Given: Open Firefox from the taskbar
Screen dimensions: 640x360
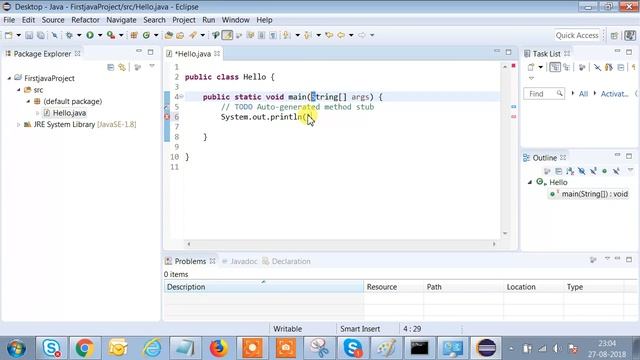Looking at the screenshot, I should click(218, 348).
